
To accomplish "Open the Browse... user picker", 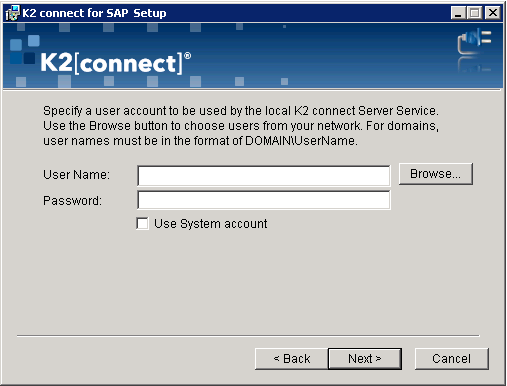I will click(x=436, y=174).
